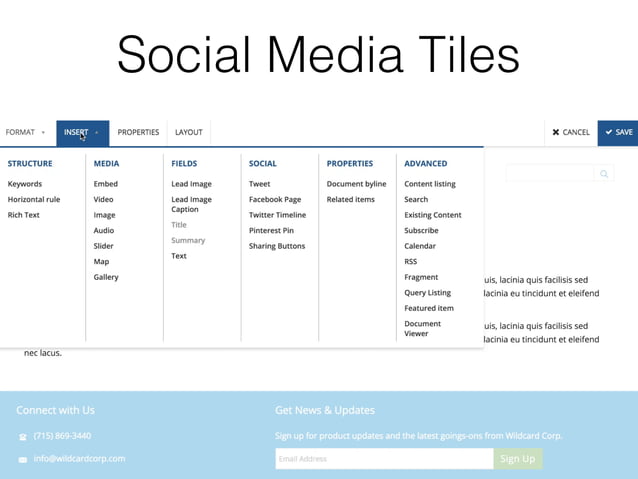Select Image in the Media column

coord(105,215)
